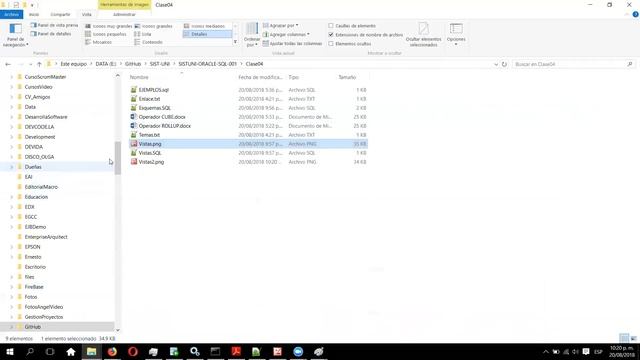640x360 pixels.
Task: Open the Archivo tab
Action: click(x=11, y=14)
